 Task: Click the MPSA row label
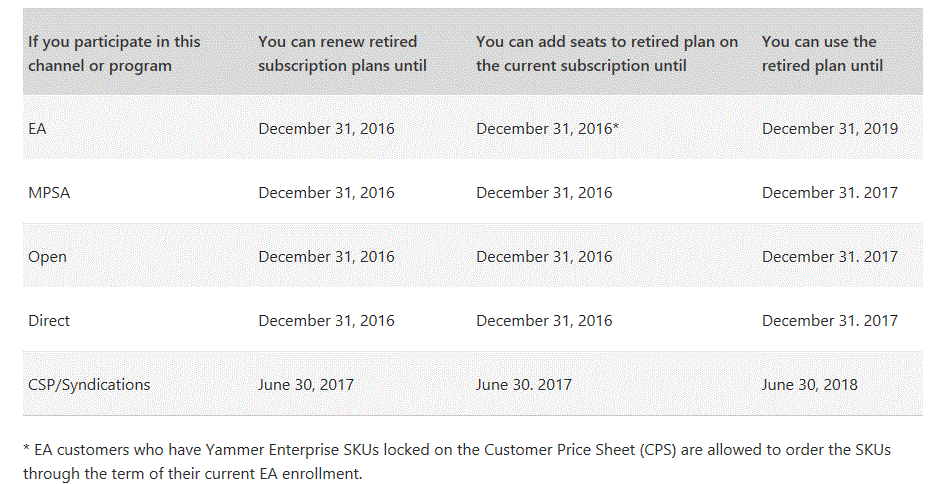[x=48, y=192]
